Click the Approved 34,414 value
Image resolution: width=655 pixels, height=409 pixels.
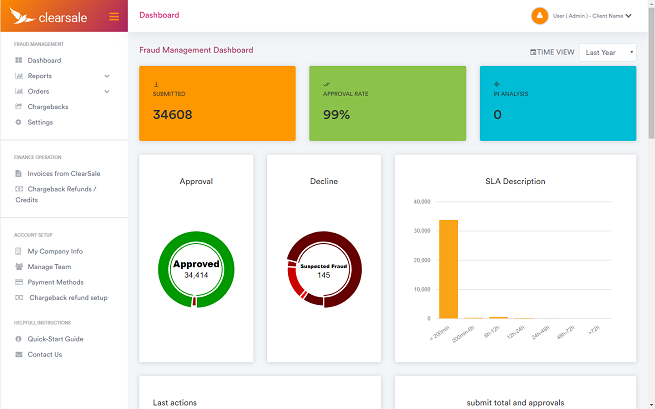[196, 275]
